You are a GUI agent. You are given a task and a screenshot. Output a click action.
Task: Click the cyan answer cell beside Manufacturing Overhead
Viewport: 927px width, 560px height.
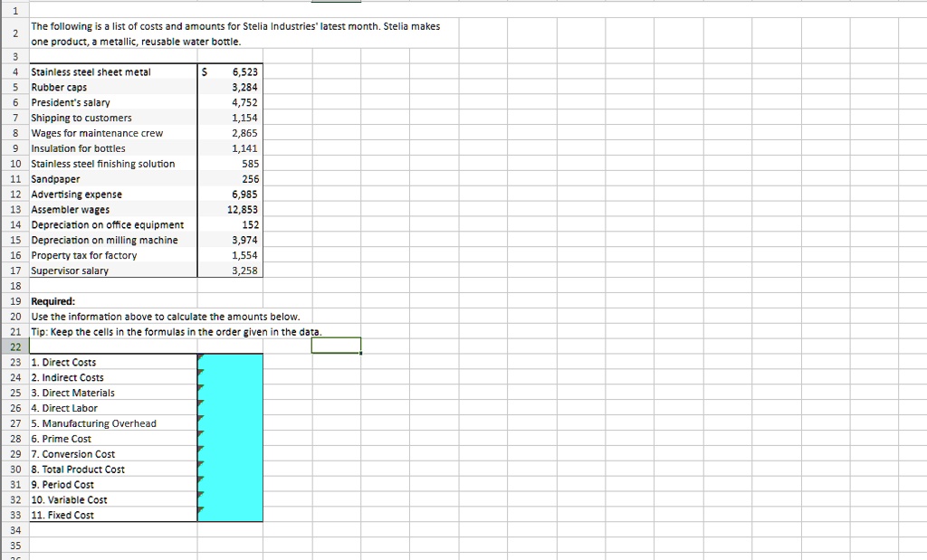point(231,423)
